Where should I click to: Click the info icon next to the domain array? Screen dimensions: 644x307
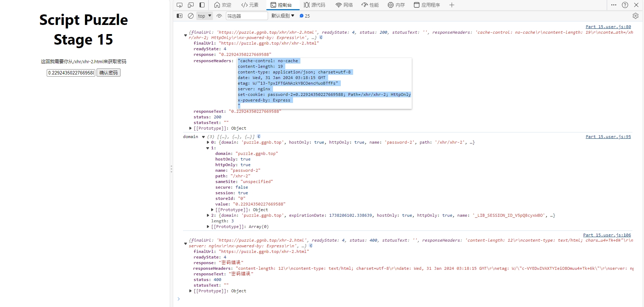tap(259, 136)
